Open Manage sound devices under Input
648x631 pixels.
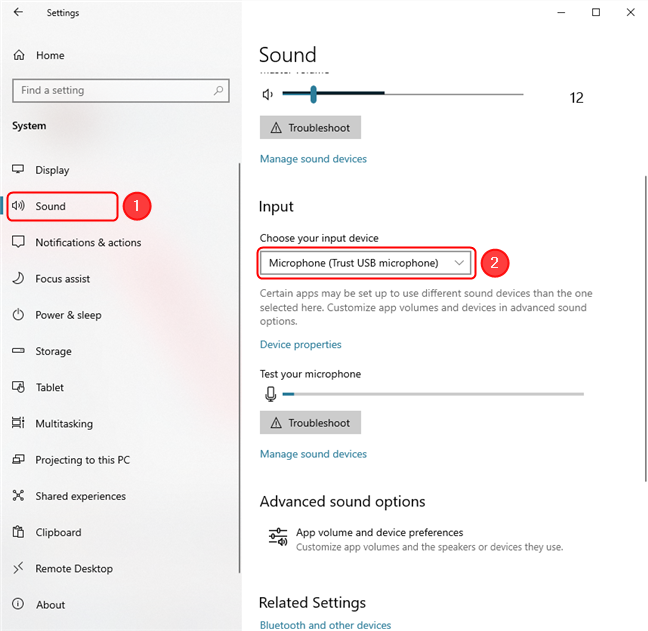313,454
